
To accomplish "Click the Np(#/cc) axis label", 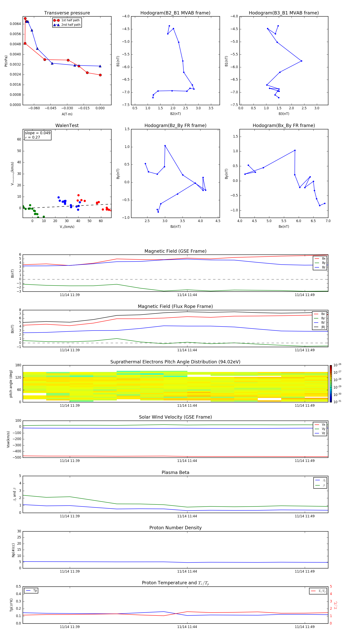I will point(13,550).
